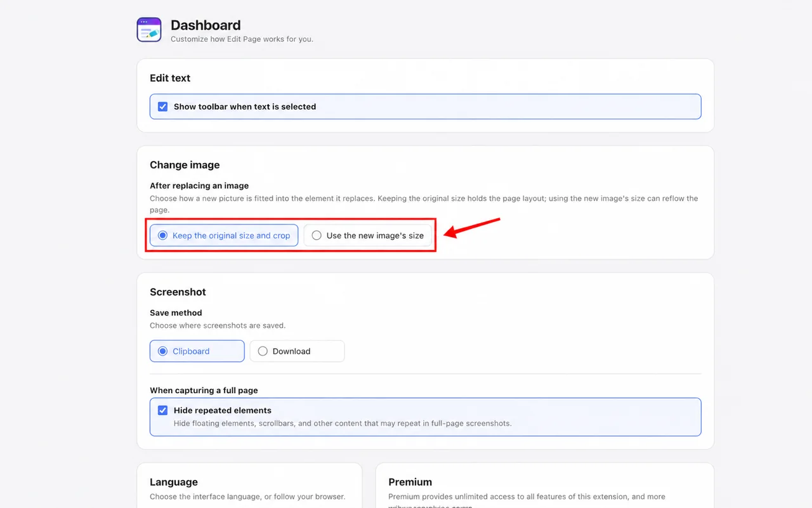
Task: Choose Clipboard as screenshot save method
Action: (x=197, y=351)
